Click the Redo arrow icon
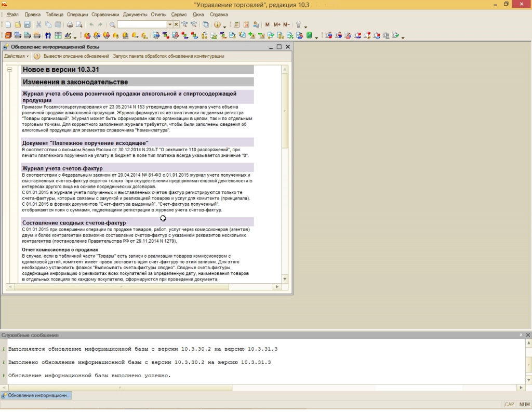 [100, 24]
